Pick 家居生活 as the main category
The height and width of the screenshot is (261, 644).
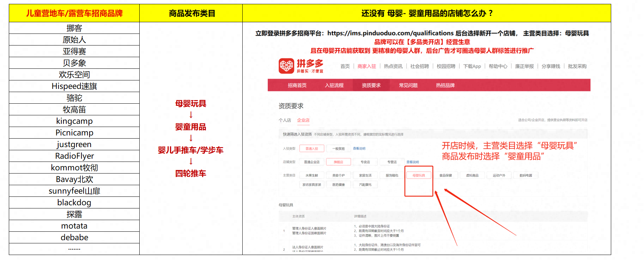(365, 175)
